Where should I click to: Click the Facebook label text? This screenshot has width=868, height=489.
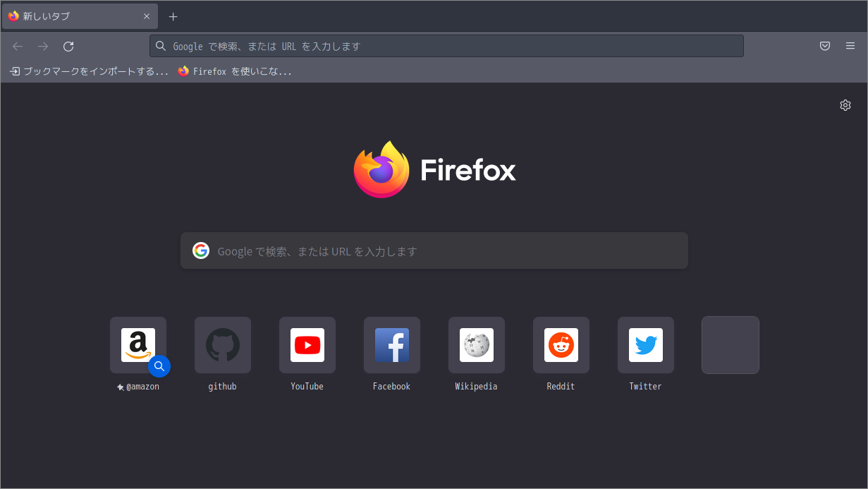(392, 387)
